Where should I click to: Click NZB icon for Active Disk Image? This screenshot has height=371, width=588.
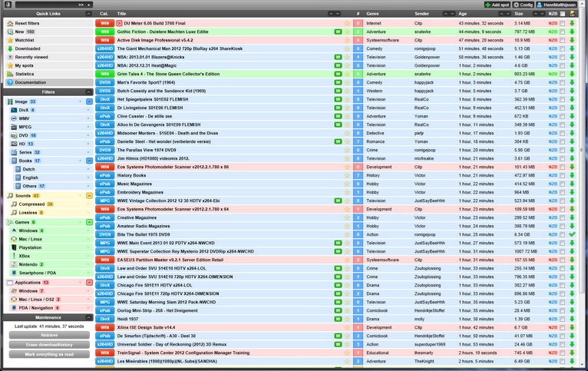pyautogui.click(x=553, y=40)
